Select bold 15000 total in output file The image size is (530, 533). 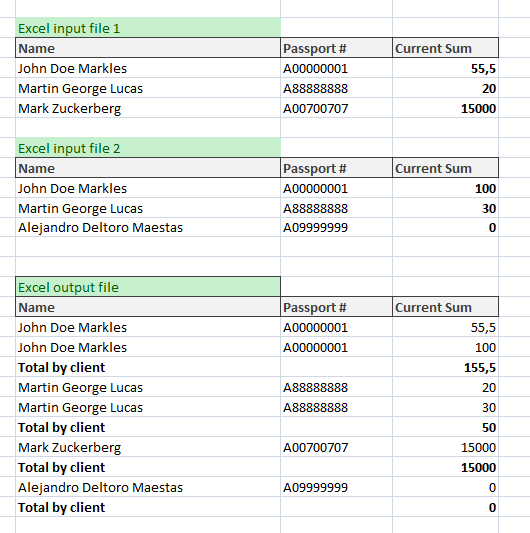click(x=446, y=467)
